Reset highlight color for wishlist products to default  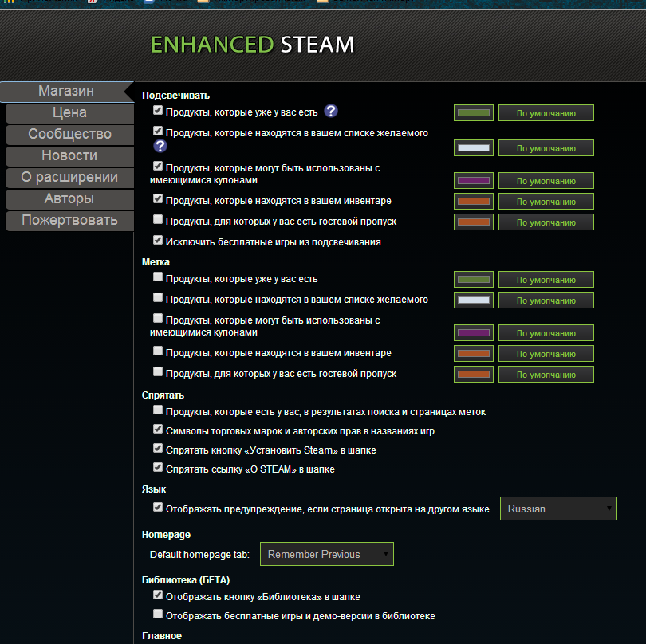point(546,147)
